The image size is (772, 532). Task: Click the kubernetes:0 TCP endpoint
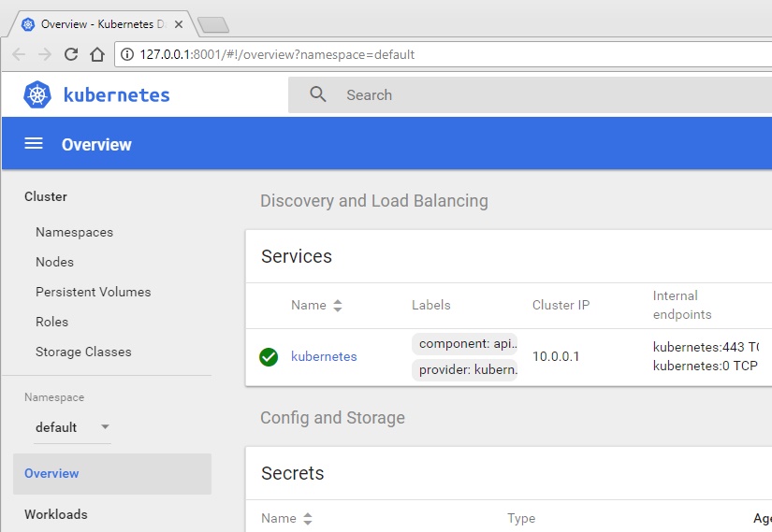tap(705, 366)
